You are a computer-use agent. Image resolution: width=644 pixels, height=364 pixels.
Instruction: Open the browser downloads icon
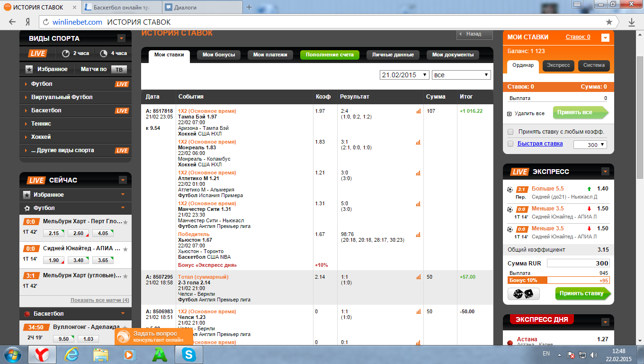tap(631, 22)
